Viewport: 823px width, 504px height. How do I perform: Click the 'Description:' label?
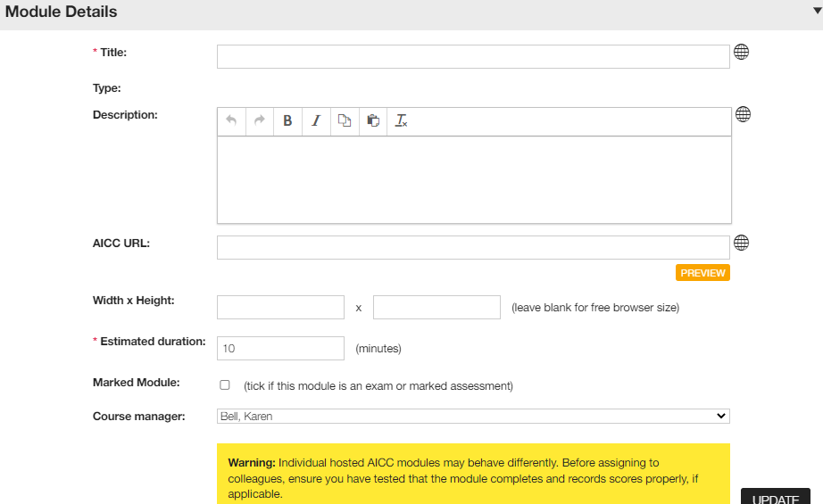pyautogui.click(x=125, y=115)
